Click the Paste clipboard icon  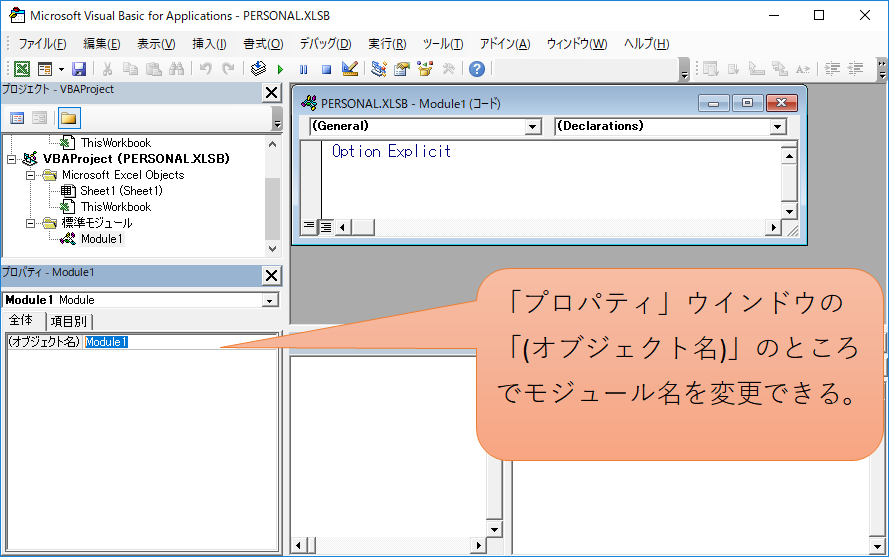pos(154,69)
